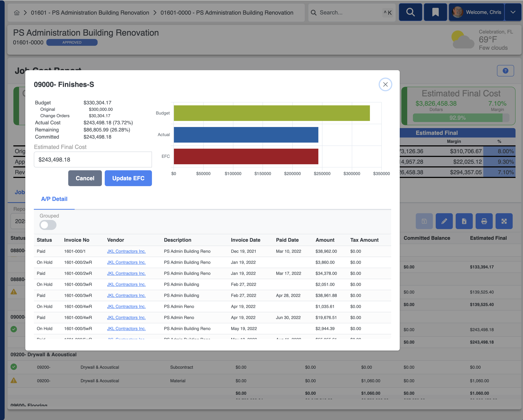This screenshot has height=420, width=523.
Task: Click the blue search magnifier button
Action: 410,12
